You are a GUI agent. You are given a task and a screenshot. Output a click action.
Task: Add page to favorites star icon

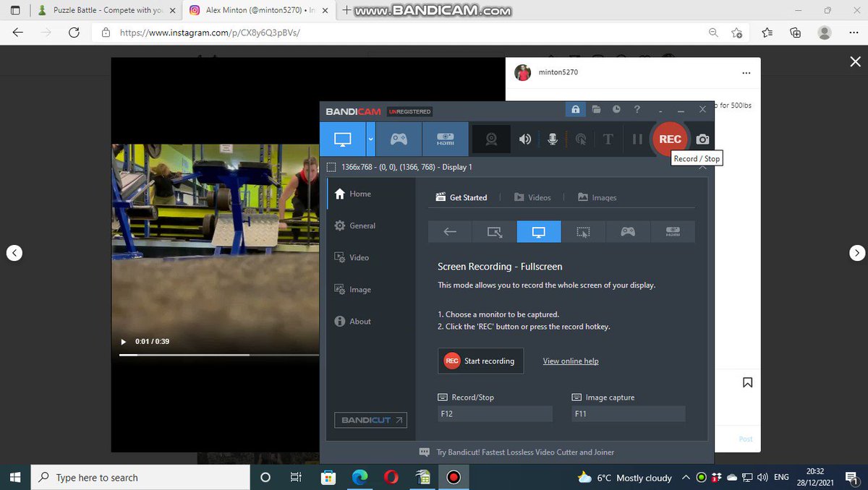(736, 33)
